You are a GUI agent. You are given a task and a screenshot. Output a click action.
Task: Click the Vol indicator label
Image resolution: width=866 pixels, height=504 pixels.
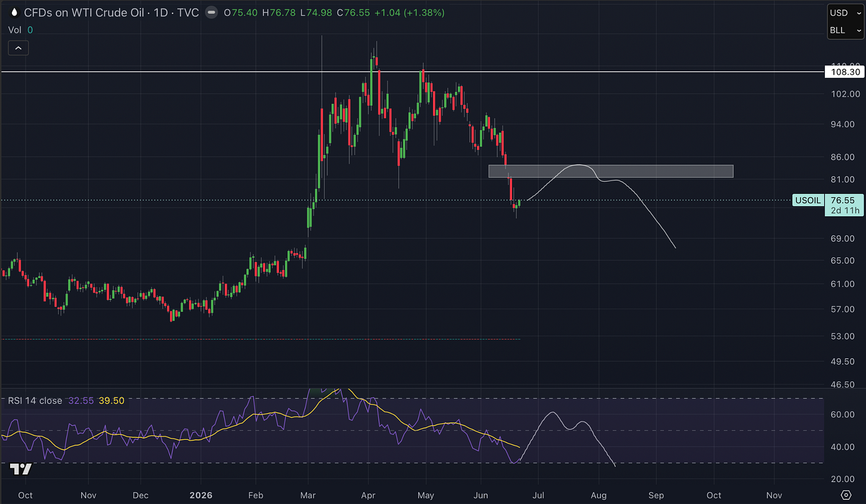click(15, 30)
